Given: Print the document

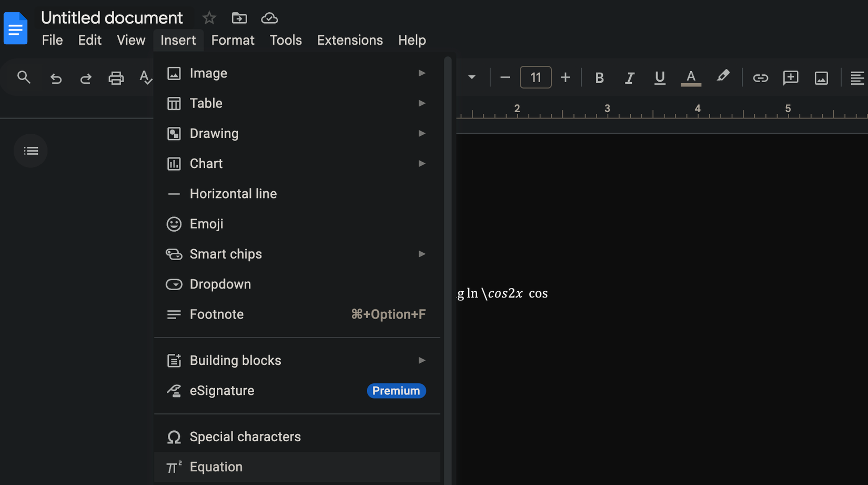Looking at the screenshot, I should point(116,77).
